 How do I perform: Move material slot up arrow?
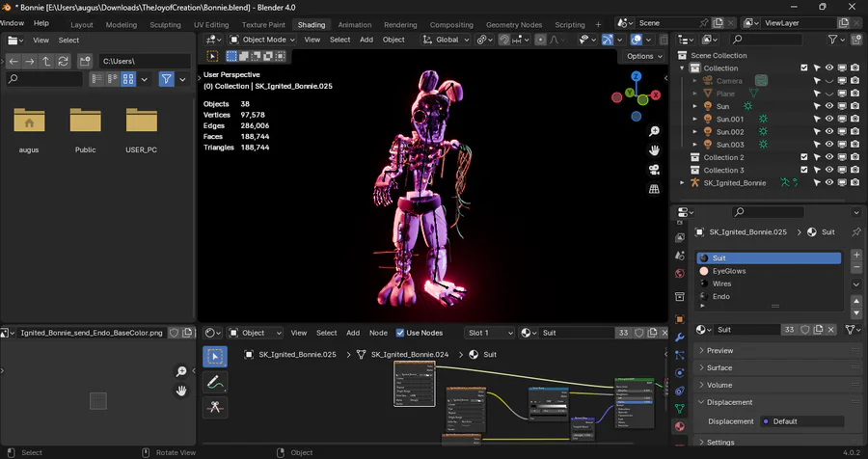pos(856,301)
